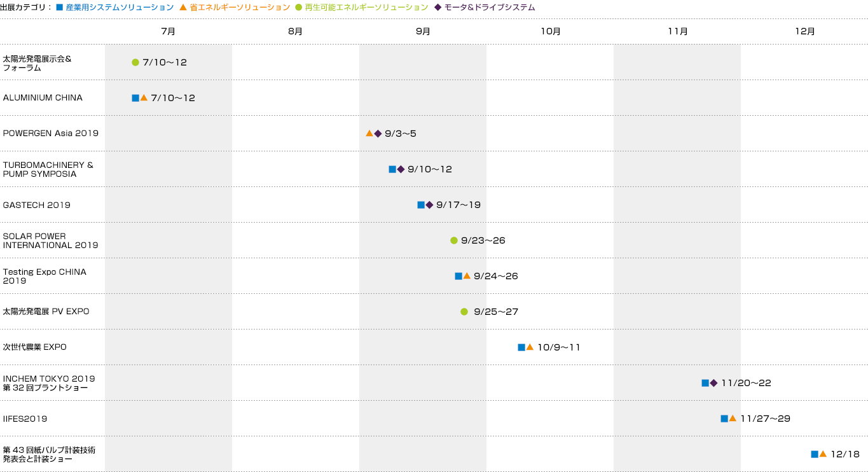Click the 太陽光発電展示会&フォーラム exhibition name
This screenshot has width=868, height=472.
(37, 63)
